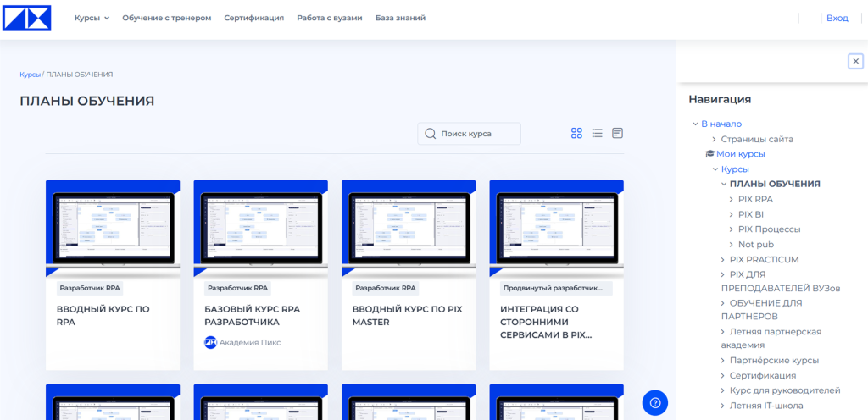Go to База знаний page
Image resolution: width=868 pixels, height=420 pixels.
coord(400,18)
